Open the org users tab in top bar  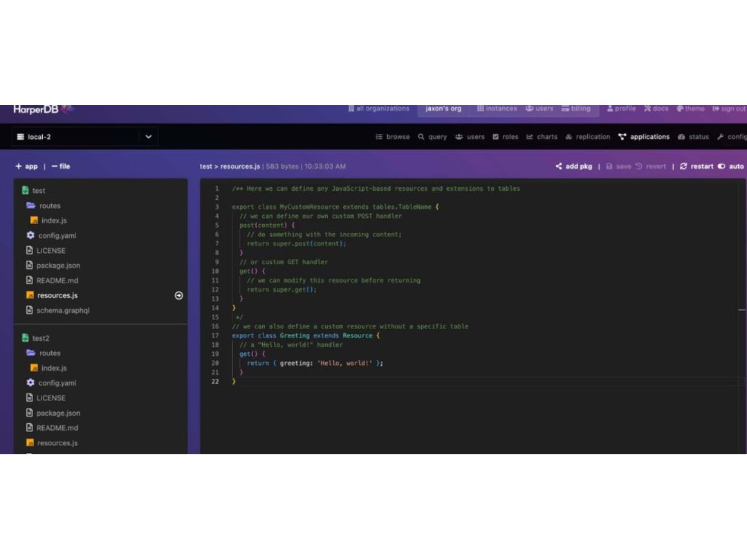[x=539, y=109]
